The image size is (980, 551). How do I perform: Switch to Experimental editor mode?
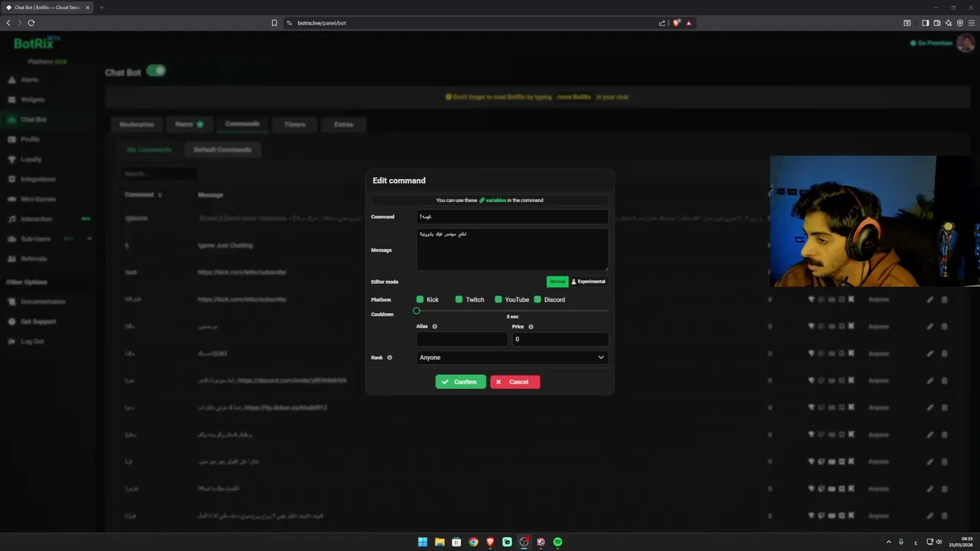(x=588, y=282)
